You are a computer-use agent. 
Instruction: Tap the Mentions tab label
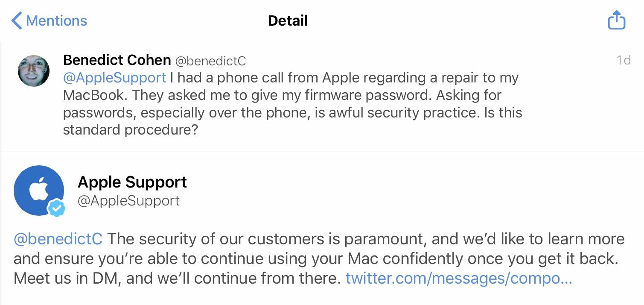click(x=56, y=21)
